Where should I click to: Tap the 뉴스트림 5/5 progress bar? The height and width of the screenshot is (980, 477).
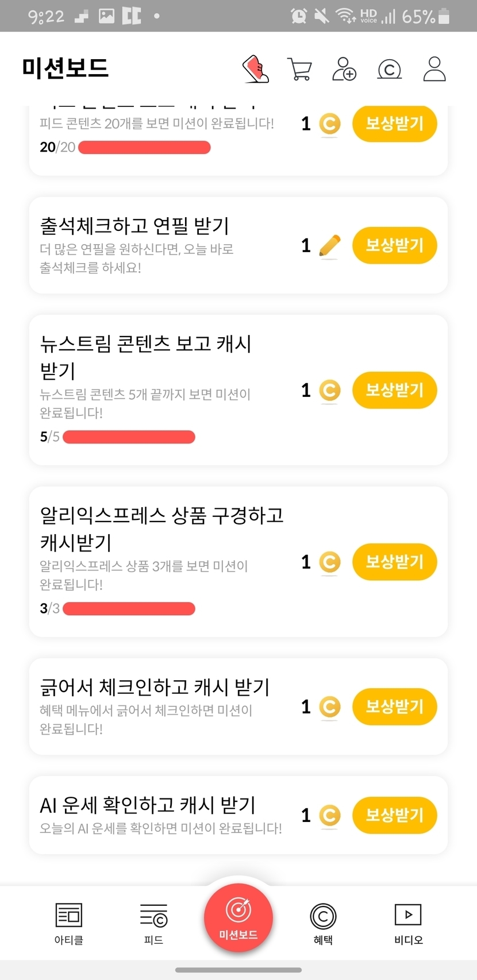coord(129,437)
